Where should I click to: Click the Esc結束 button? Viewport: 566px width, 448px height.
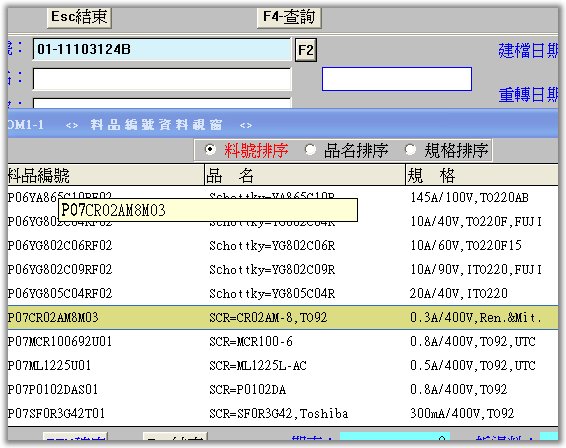coord(79,17)
